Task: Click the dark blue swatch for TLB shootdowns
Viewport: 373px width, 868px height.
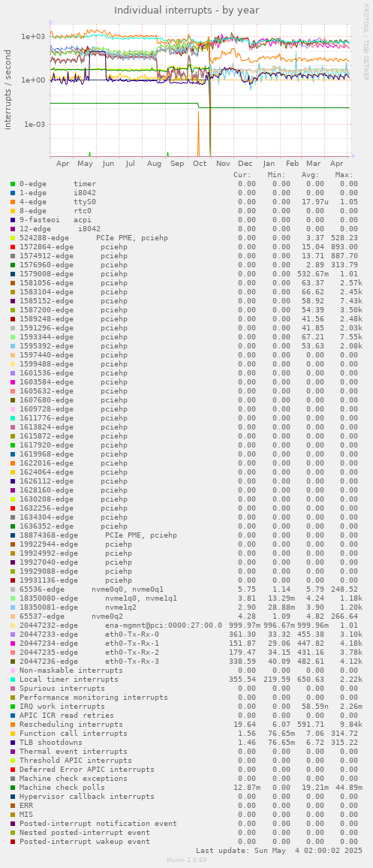Action: [13, 743]
